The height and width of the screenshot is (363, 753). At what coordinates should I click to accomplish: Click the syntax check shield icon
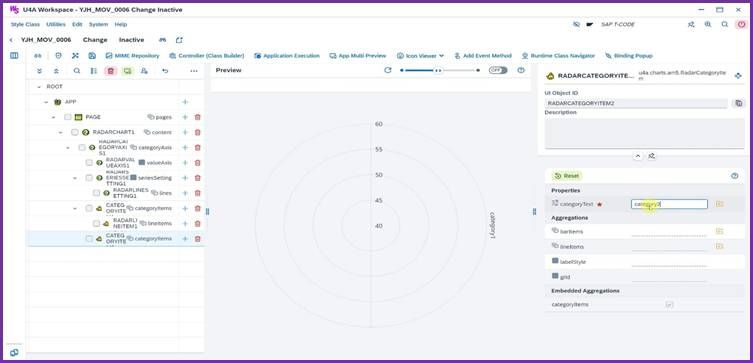[59, 56]
